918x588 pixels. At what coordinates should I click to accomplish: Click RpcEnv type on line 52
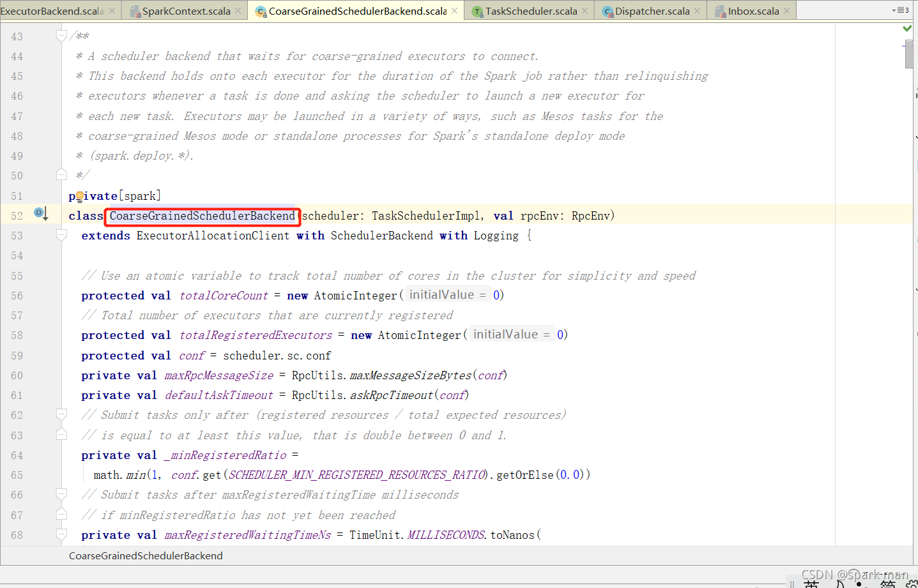click(590, 216)
